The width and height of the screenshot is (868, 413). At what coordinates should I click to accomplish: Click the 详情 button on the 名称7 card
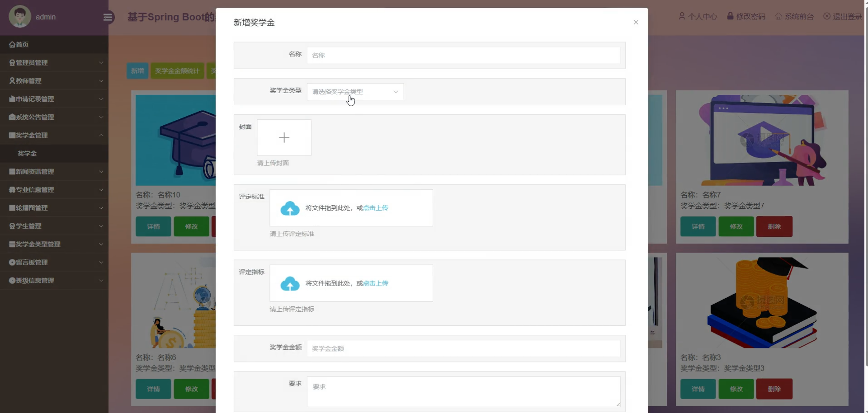pos(698,226)
